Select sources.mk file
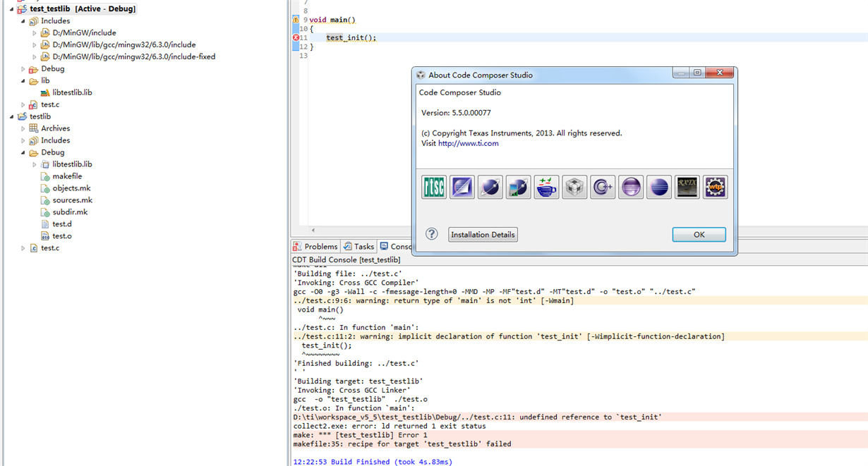868x466 pixels. tap(66, 200)
